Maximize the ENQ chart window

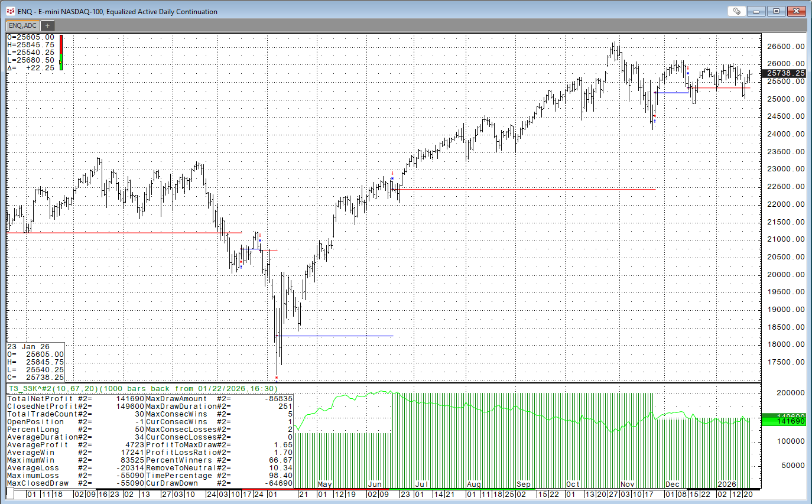pyautogui.click(x=776, y=11)
